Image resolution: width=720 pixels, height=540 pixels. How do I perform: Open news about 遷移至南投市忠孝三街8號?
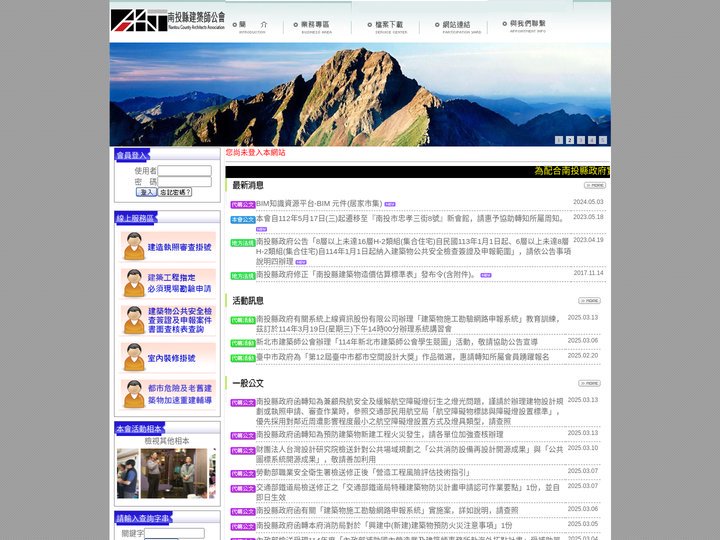pos(410,219)
